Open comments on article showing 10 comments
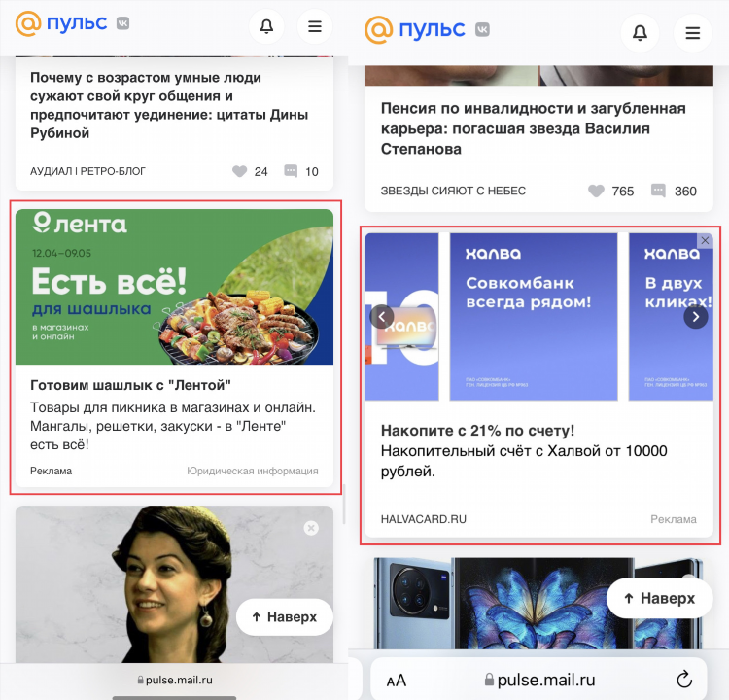Image resolution: width=729 pixels, height=700 pixels. (x=291, y=171)
